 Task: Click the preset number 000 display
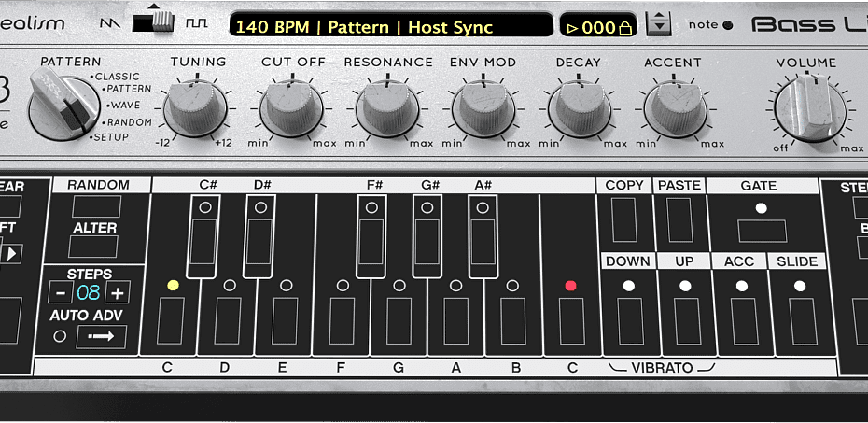click(598, 26)
